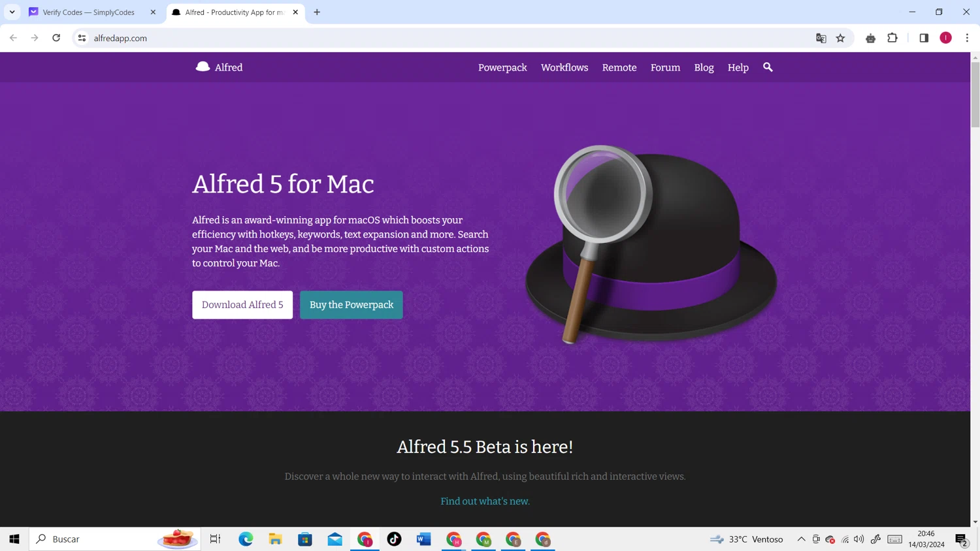This screenshot has width=980, height=551.
Task: Click the Google Translate icon in address bar
Action: point(821,38)
